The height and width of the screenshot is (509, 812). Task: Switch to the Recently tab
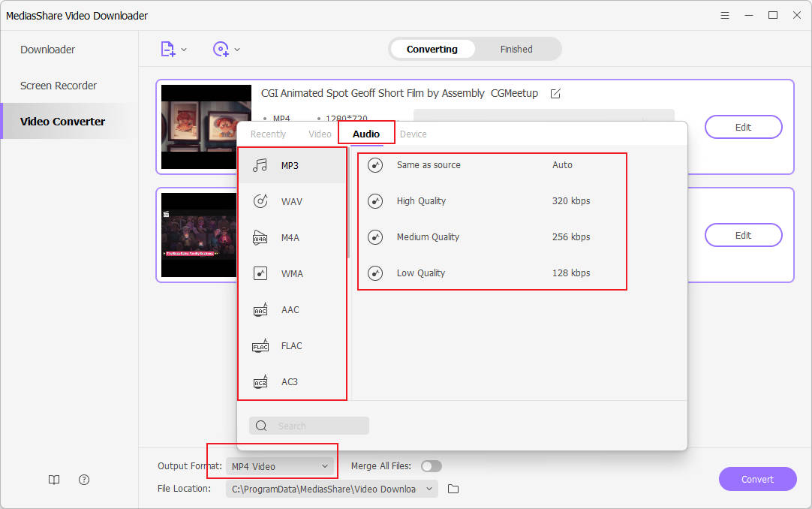[x=268, y=134]
